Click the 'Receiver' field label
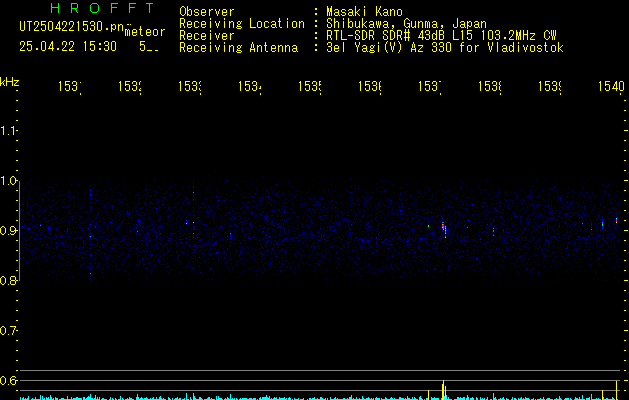629x400 pixels. 207,36
